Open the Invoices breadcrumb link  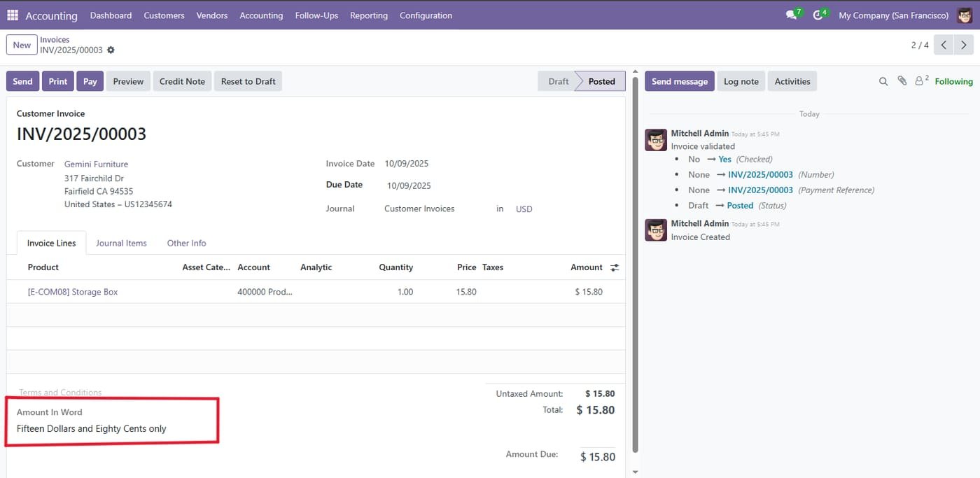pyautogui.click(x=55, y=40)
